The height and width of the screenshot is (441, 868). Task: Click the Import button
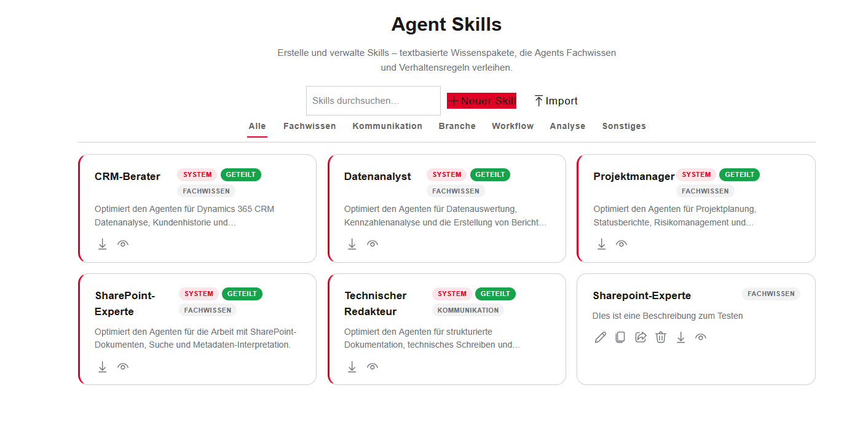[556, 101]
